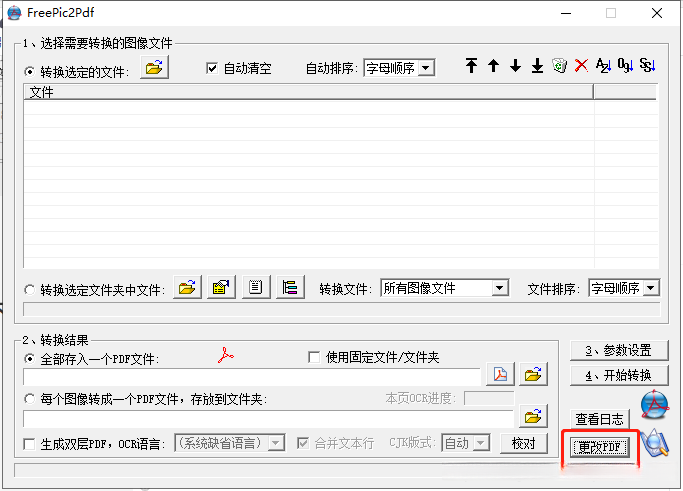Toggle the 合并文本行 checkbox

tap(303, 444)
